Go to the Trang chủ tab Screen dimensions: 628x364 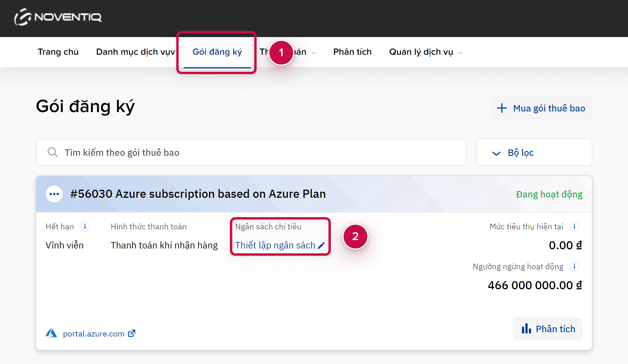coord(58,52)
